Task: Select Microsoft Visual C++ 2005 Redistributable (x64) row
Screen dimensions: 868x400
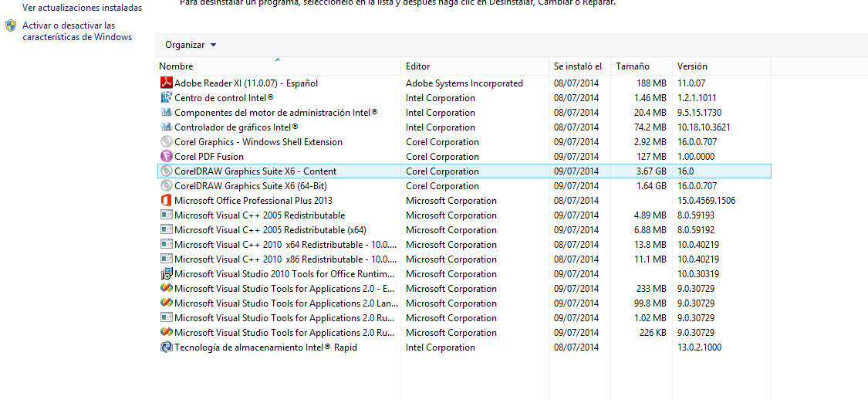Action: tap(270, 230)
